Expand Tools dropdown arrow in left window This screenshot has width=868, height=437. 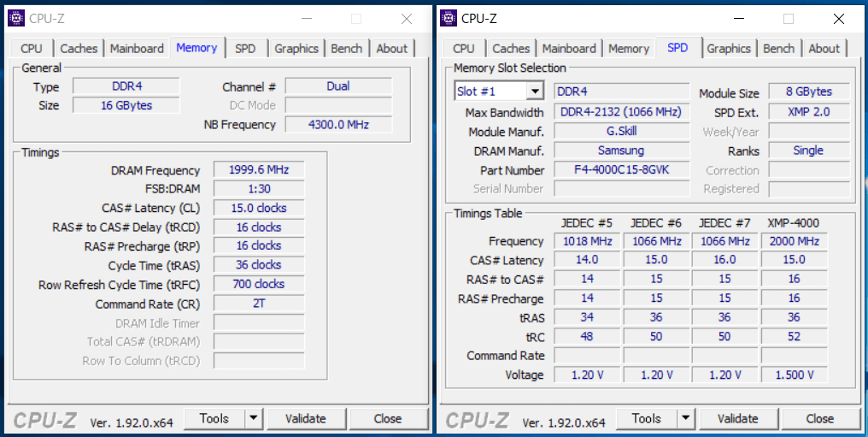(x=254, y=419)
